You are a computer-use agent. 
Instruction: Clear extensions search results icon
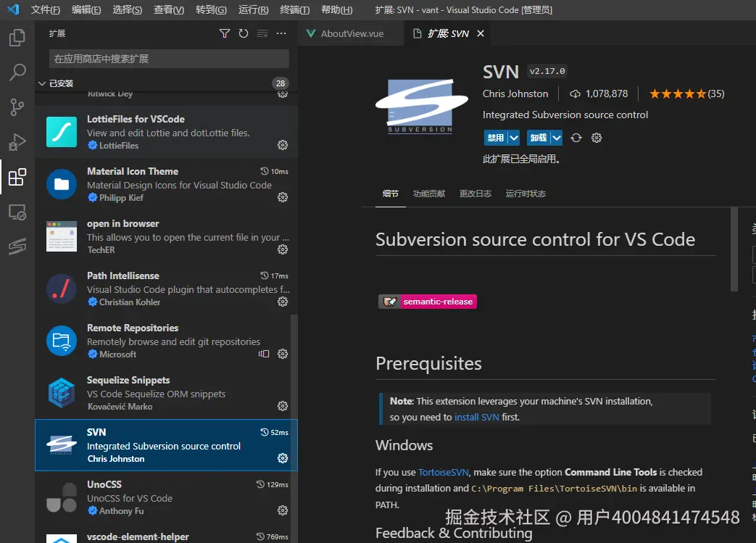coord(262,33)
